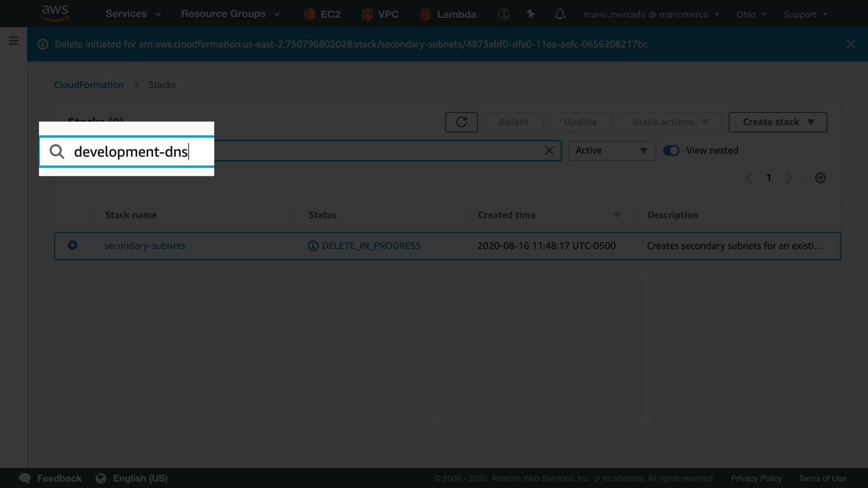Open the Active status filter dropdown
The height and width of the screenshot is (488, 868).
pos(612,150)
